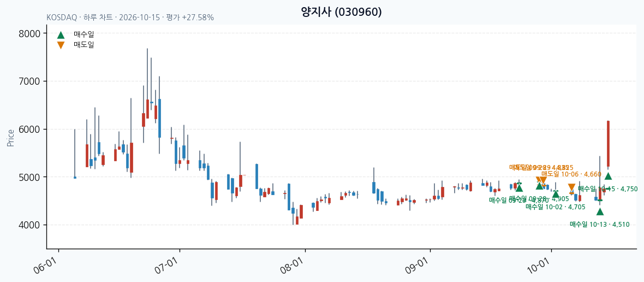This screenshot has height=282, width=644.
Task: Click the green 매수일 triangle in the legend
Action: 61,36
